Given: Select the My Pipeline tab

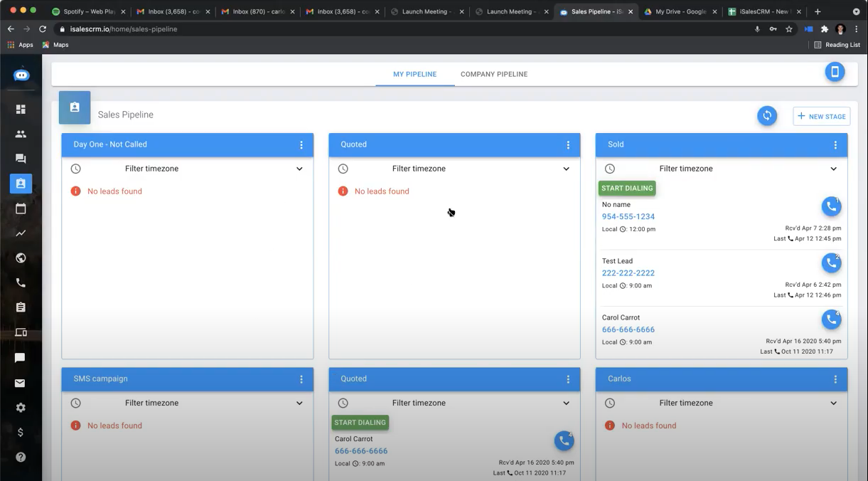Looking at the screenshot, I should [415, 74].
